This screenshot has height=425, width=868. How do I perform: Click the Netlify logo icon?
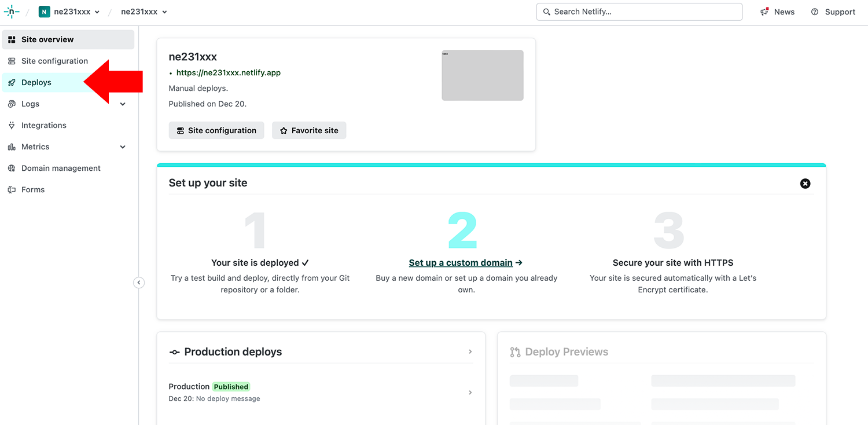(x=12, y=12)
